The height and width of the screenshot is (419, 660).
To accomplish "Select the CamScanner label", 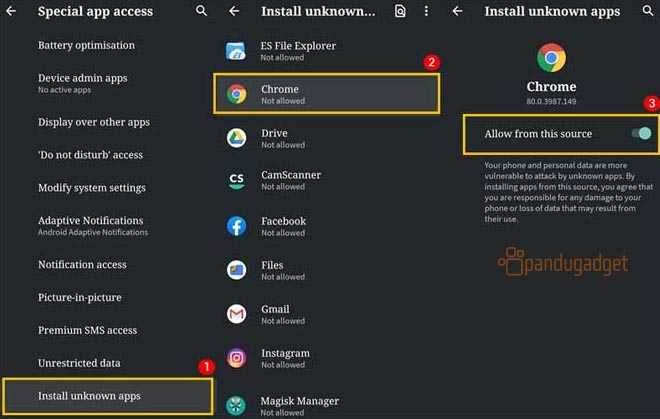I will pyautogui.click(x=291, y=175).
